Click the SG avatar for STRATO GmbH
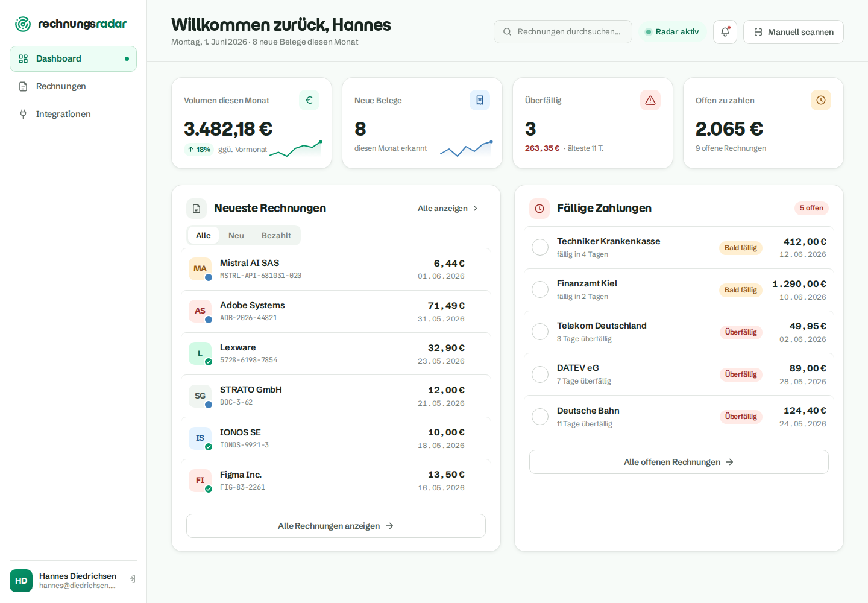 (x=200, y=396)
